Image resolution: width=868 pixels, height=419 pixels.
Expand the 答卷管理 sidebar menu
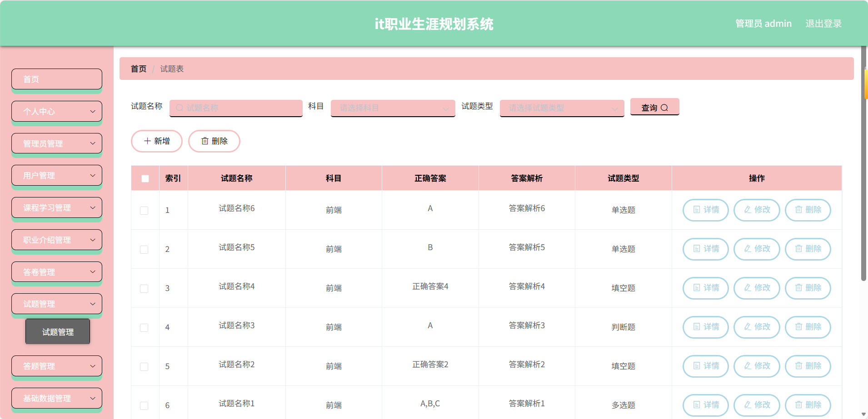57,272
